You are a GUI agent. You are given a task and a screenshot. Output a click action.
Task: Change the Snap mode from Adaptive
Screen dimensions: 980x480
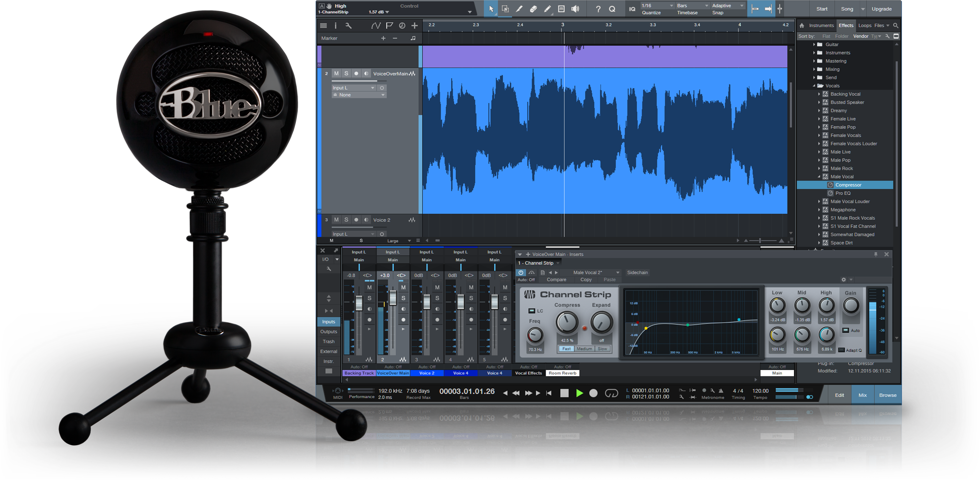[x=727, y=5]
